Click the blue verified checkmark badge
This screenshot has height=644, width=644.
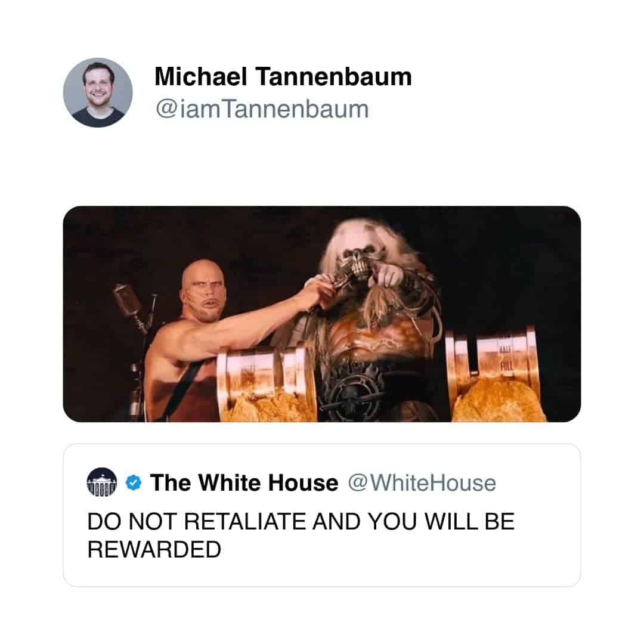(134, 482)
